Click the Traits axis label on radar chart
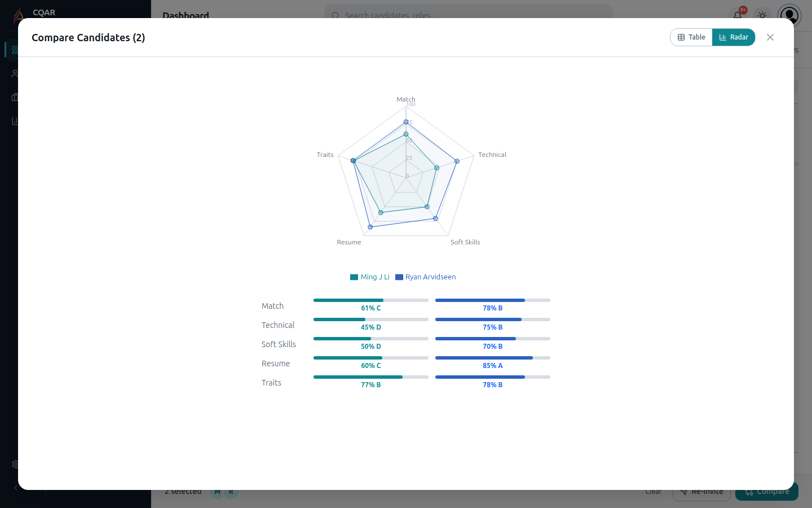The height and width of the screenshot is (508, 812). 325,155
